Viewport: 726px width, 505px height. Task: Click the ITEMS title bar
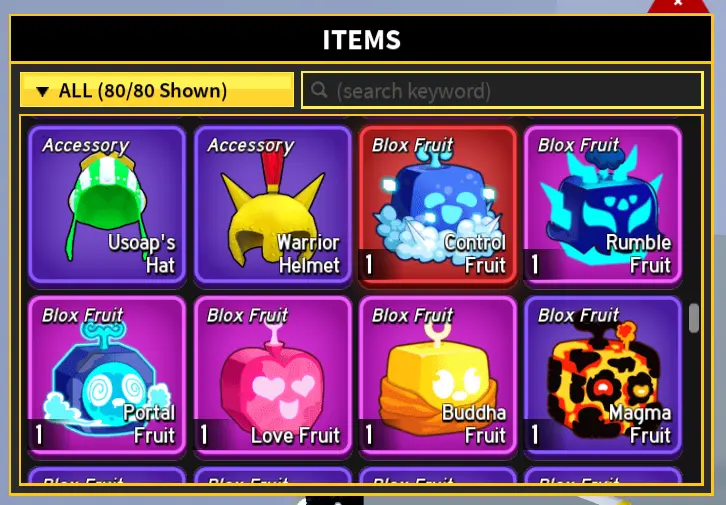coord(361,39)
